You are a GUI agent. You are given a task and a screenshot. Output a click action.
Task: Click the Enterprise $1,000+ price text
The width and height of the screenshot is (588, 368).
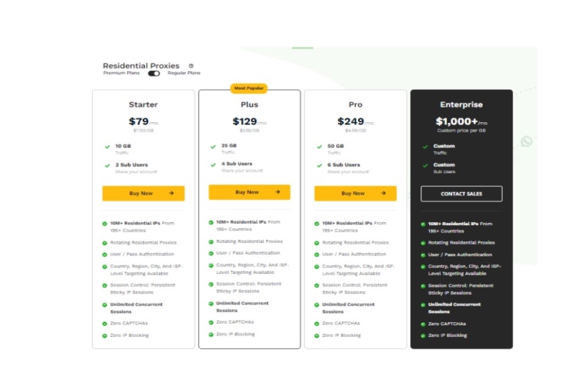457,122
